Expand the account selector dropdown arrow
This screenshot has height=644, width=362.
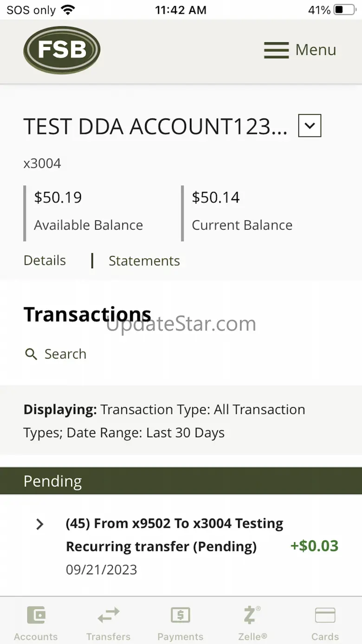(x=310, y=126)
